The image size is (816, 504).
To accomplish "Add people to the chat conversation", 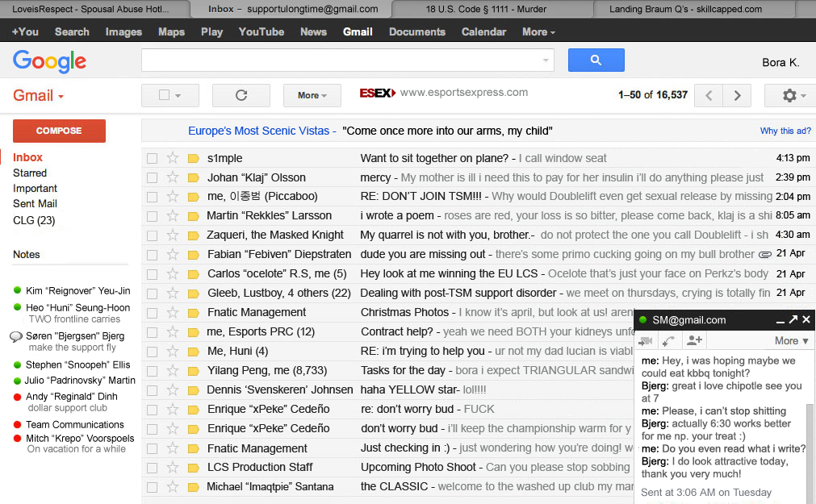I will pyautogui.click(x=694, y=340).
